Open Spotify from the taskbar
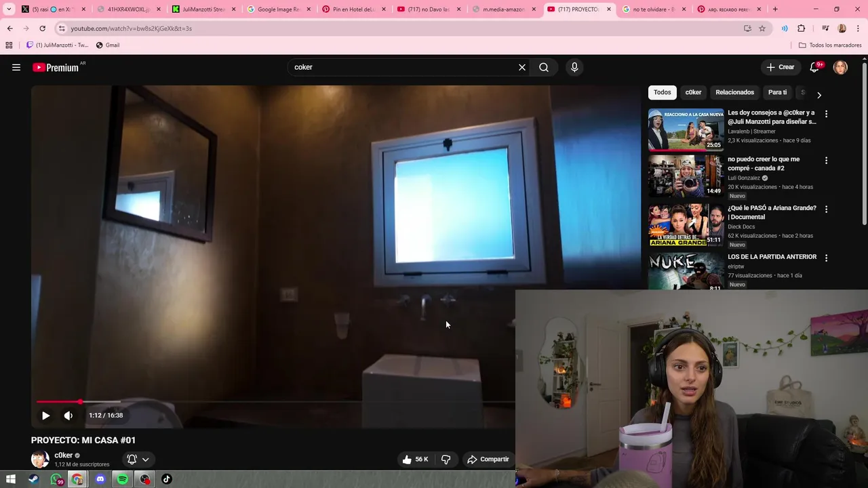This screenshot has width=868, height=488. click(122, 479)
